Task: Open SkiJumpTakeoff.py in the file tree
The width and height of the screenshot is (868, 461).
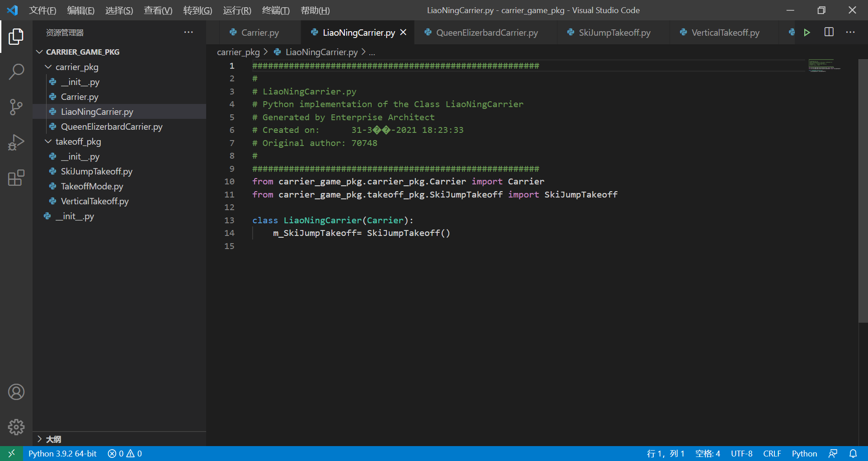Action: coord(119,171)
